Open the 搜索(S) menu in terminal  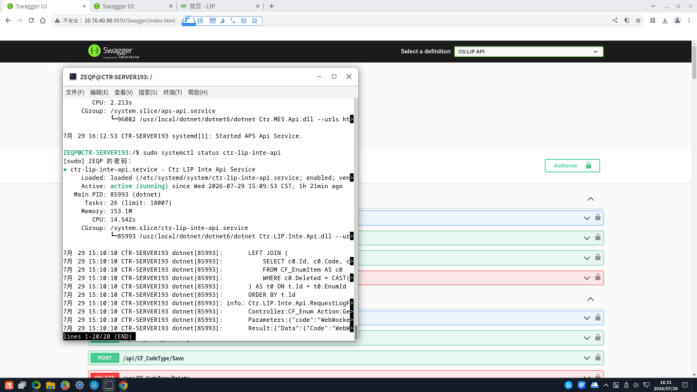pos(148,92)
